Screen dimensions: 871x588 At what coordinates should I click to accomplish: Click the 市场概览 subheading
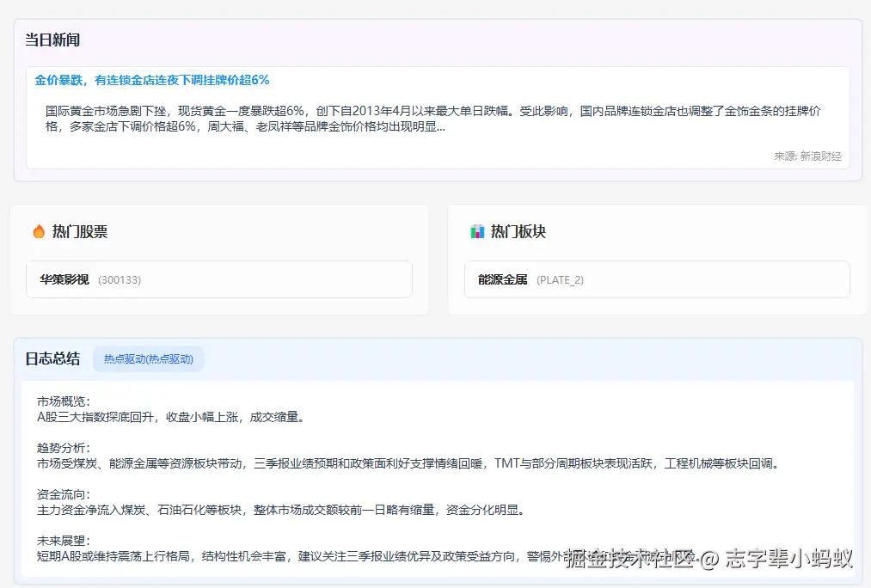pyautogui.click(x=63, y=401)
